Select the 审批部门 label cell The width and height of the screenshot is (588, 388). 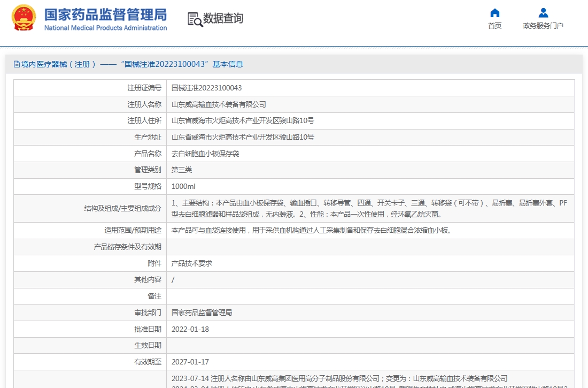pyautogui.click(x=90, y=313)
